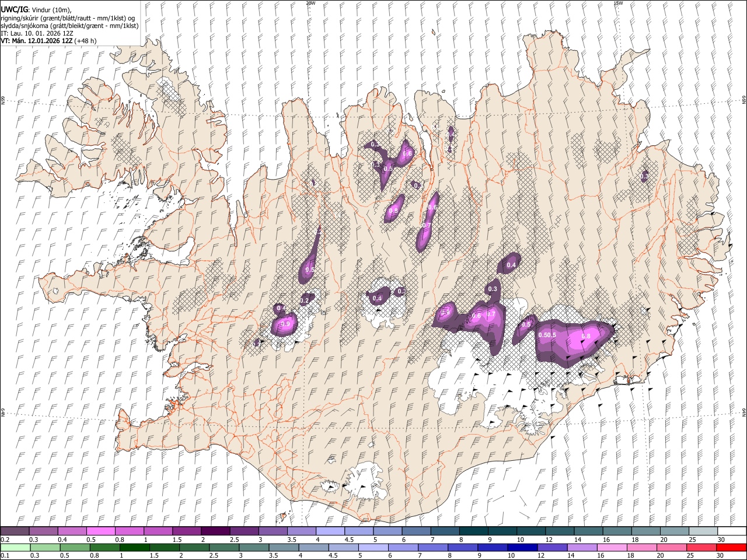Select the "12" label in the bottom legend row
The height and width of the screenshot is (560, 747).
541,555
